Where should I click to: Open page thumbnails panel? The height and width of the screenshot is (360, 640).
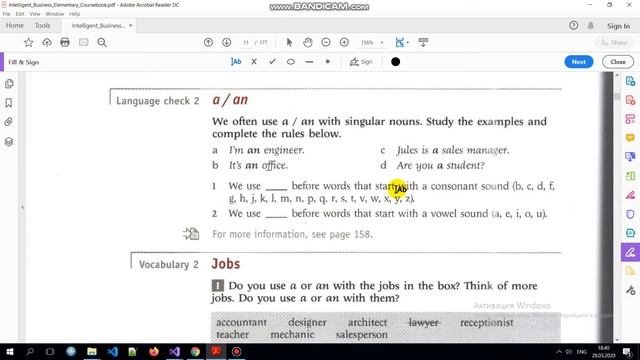(x=9, y=84)
